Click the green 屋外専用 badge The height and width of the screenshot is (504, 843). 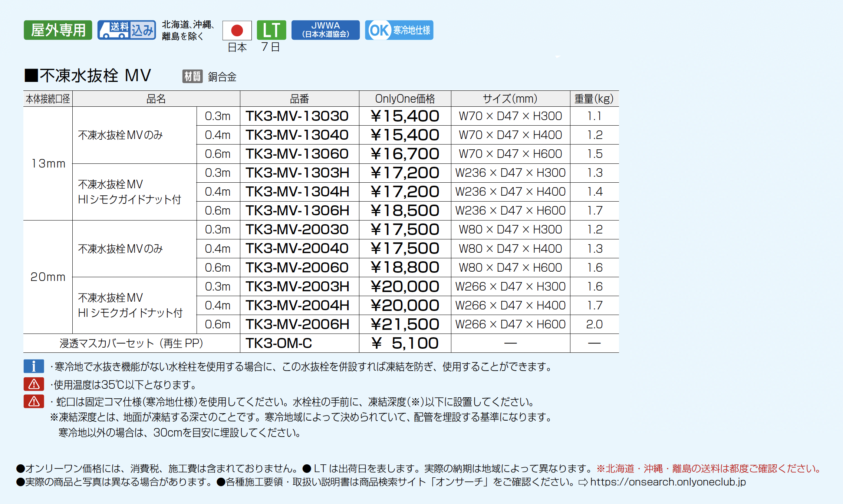(58, 30)
